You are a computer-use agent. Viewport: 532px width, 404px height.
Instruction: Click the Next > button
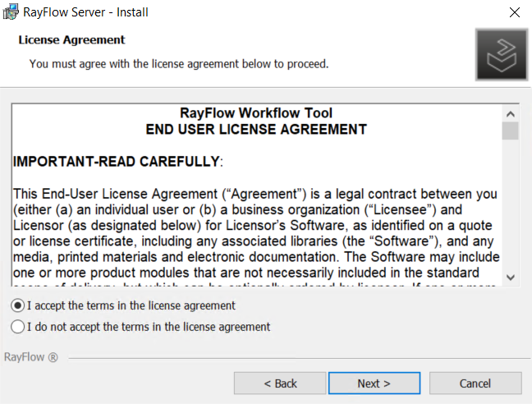coord(374,383)
